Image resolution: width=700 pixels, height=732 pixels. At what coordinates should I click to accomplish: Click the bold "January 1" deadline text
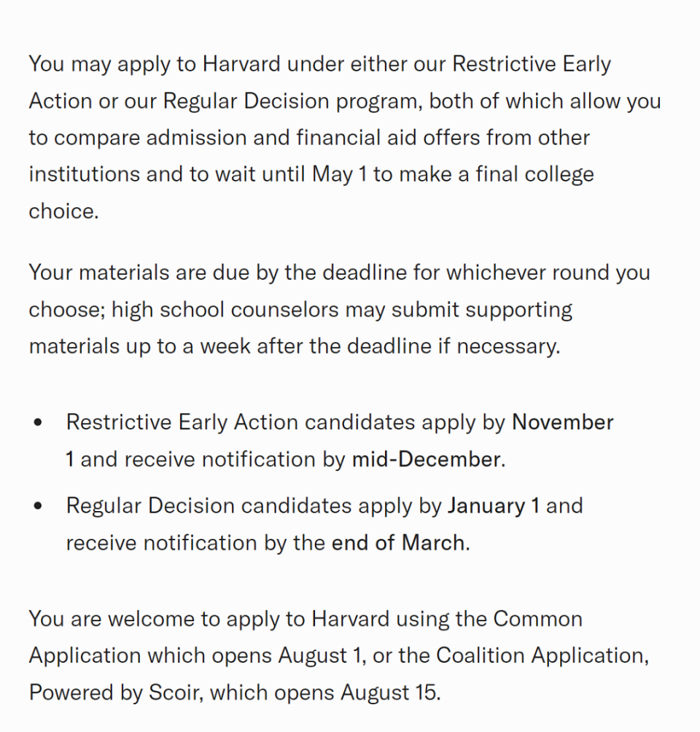click(494, 506)
